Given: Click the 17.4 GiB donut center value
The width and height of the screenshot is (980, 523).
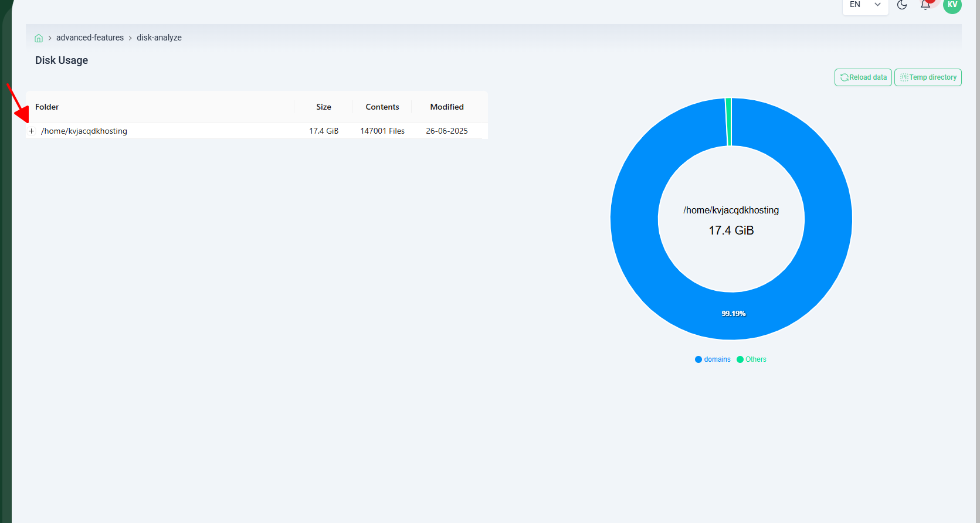Looking at the screenshot, I should (x=731, y=230).
